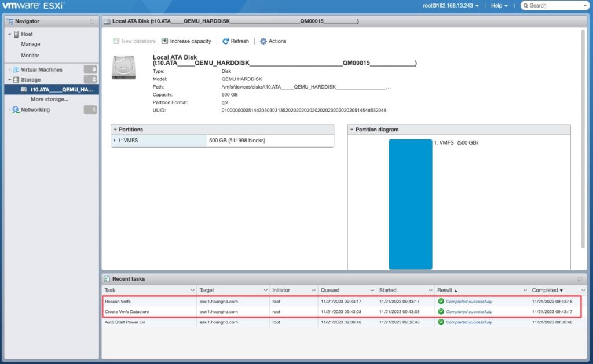This screenshot has width=593, height=364.
Task: Expand the Networking tree node
Action: 10,109
